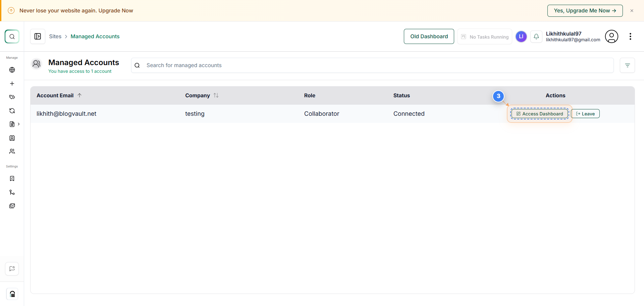Open the feedback chat icon at sidebar bottom
This screenshot has width=644, height=306.
click(x=12, y=268)
